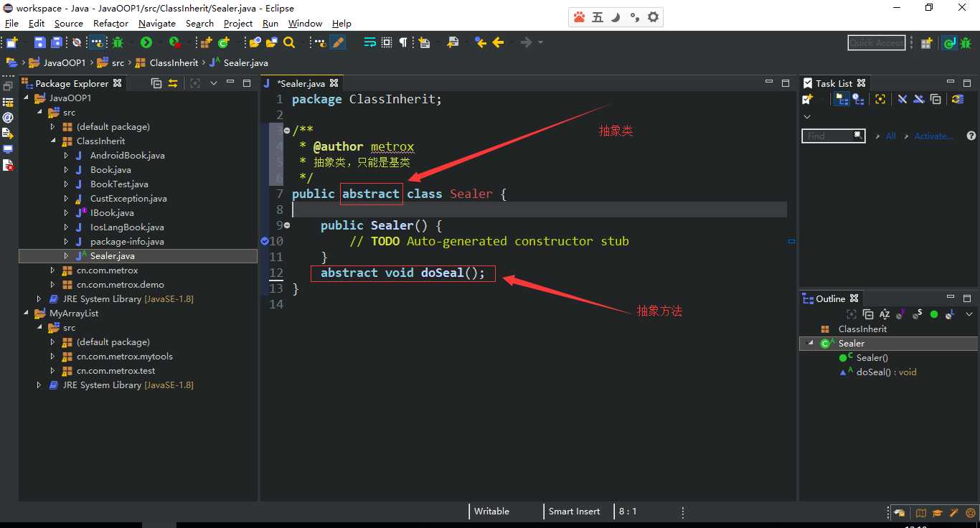The image size is (980, 528).
Task: Synchronize Changed icon in Task List
Action: click(x=958, y=99)
